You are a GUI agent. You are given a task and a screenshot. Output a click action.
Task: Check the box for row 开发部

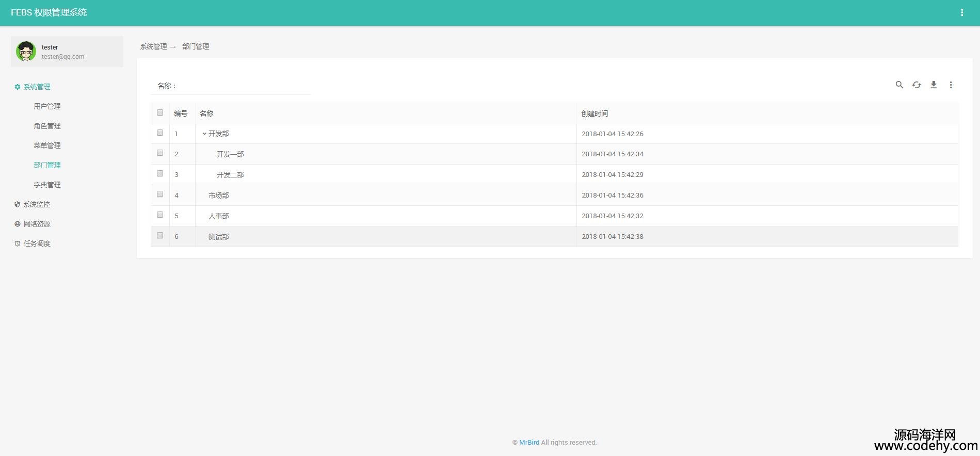(160, 133)
